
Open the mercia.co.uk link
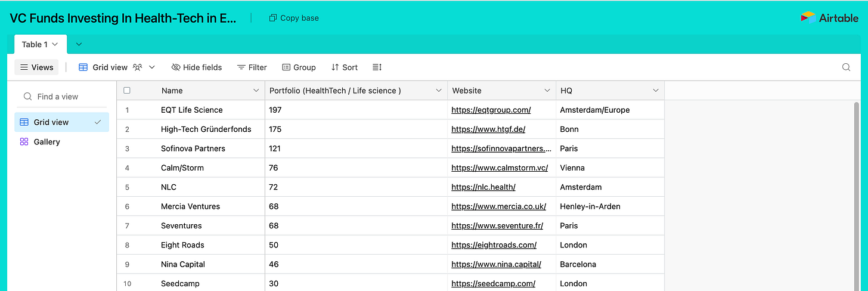(498, 206)
